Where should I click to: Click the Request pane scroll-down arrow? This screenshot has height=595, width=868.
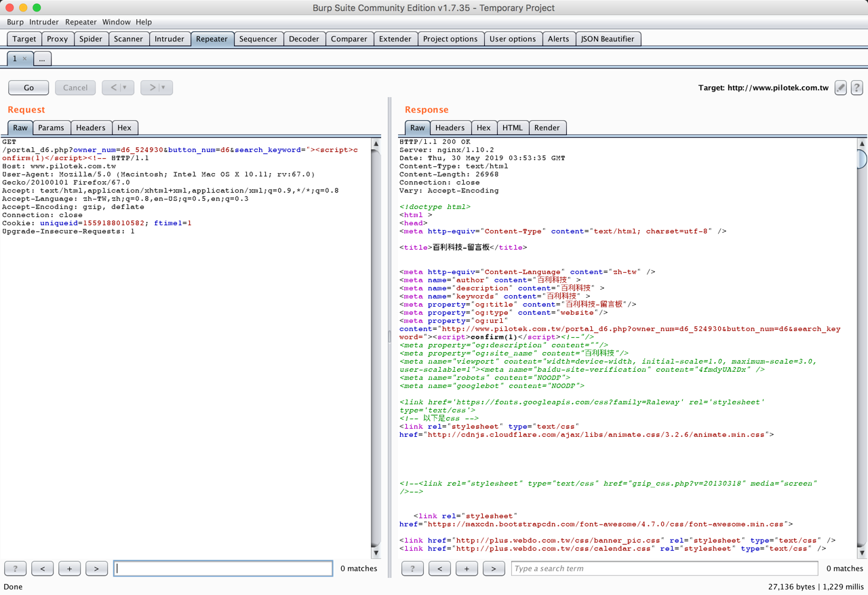(376, 553)
